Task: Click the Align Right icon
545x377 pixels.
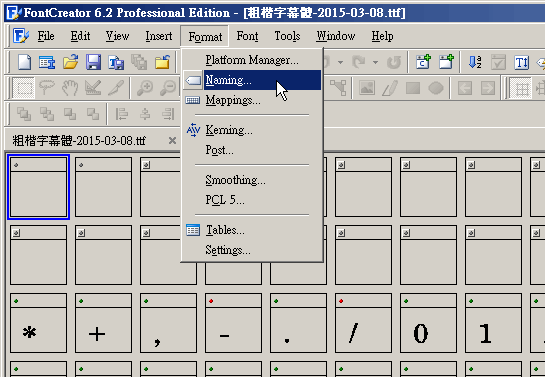Action: (168, 114)
